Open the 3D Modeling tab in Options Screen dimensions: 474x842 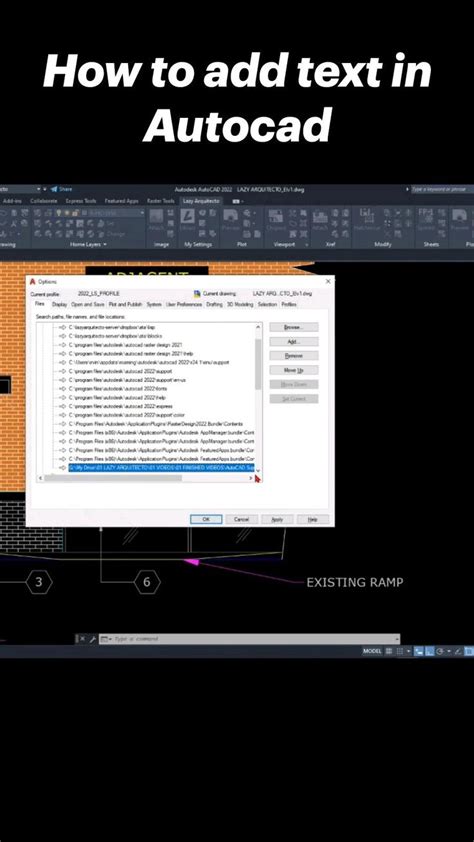(240, 304)
